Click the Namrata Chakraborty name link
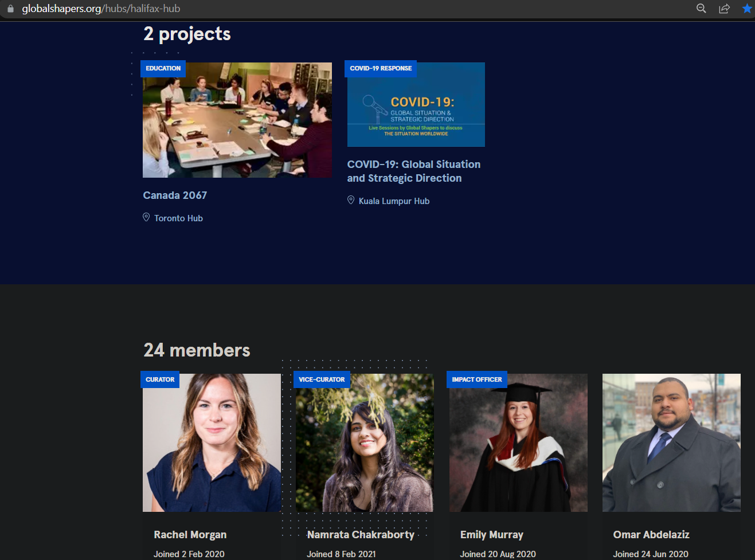The height and width of the screenshot is (560, 755). pos(361,535)
